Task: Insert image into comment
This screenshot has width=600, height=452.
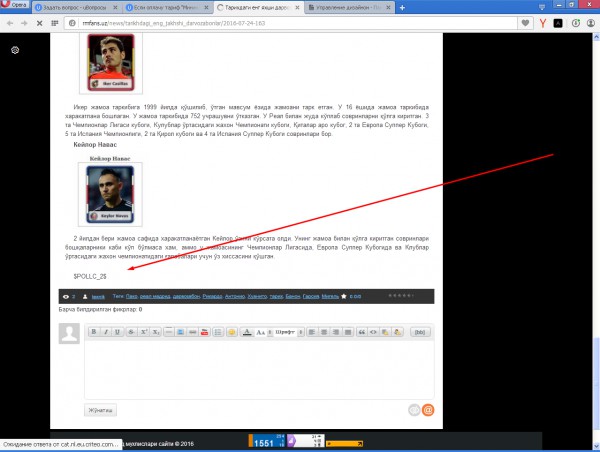Action: click(x=180, y=332)
